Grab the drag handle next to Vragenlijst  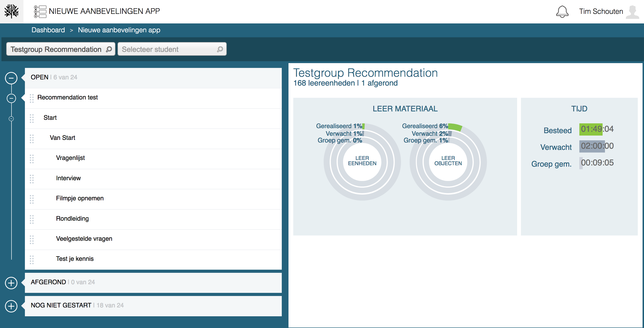pos(32,159)
